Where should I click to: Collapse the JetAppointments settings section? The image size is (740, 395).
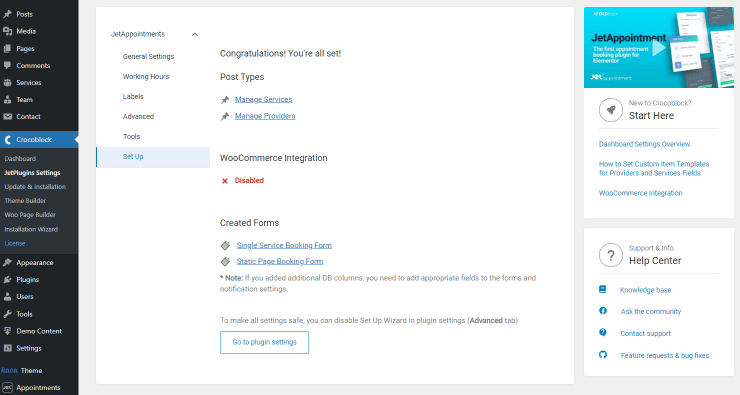click(x=195, y=34)
